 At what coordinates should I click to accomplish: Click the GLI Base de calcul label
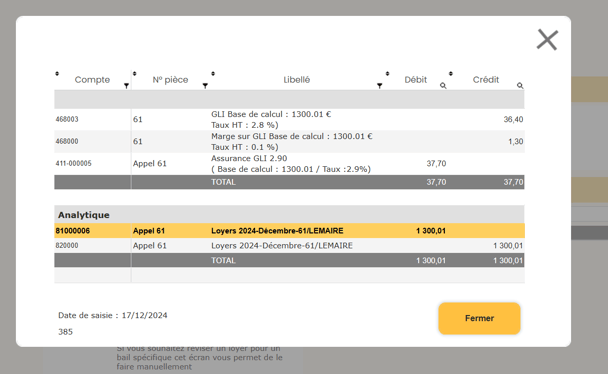click(x=271, y=119)
